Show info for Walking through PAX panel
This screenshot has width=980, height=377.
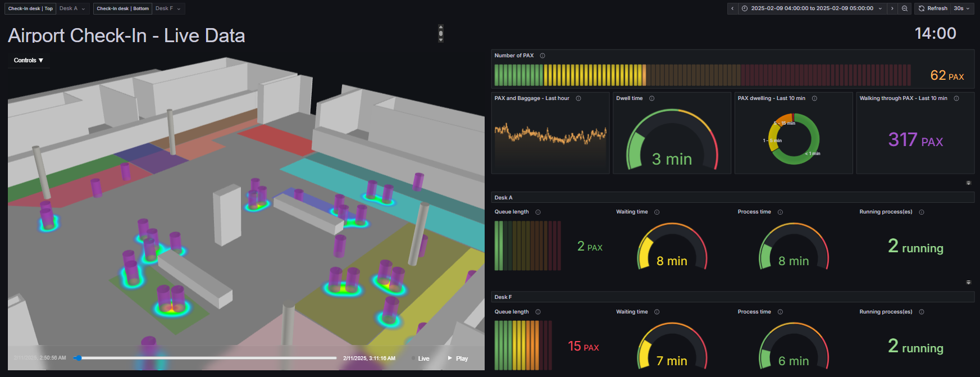[x=956, y=98]
